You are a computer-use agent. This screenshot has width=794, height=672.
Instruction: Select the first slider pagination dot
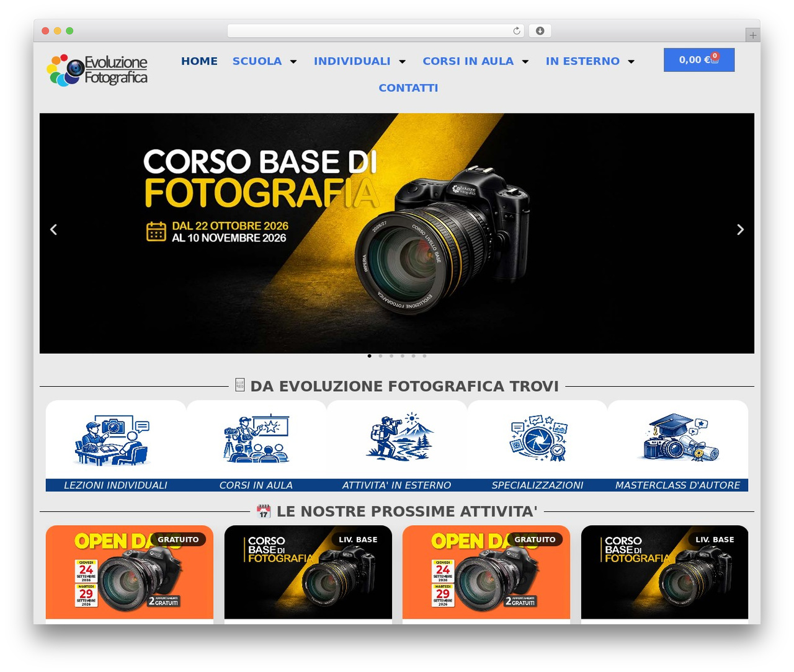point(370,356)
